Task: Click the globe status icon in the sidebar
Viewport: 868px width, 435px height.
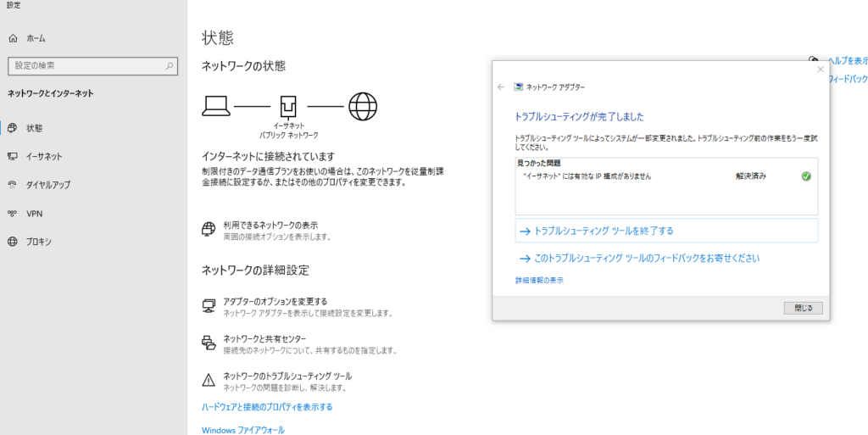Action: point(13,128)
